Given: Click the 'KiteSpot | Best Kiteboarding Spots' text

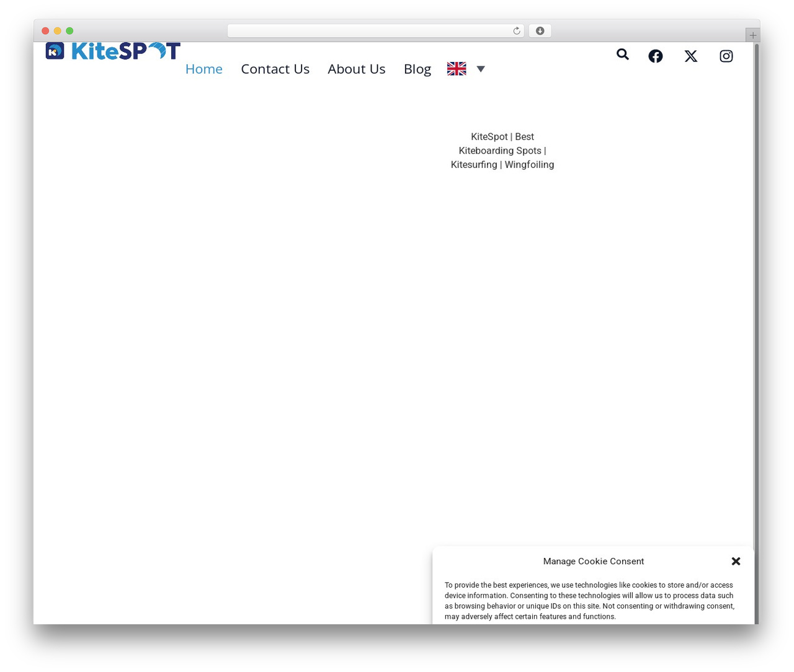Looking at the screenshot, I should (x=502, y=143).
